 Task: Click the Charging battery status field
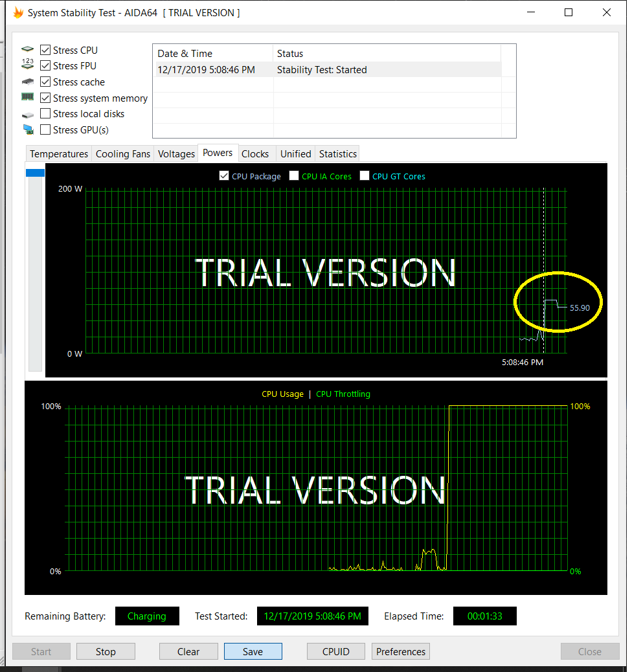pyautogui.click(x=147, y=616)
